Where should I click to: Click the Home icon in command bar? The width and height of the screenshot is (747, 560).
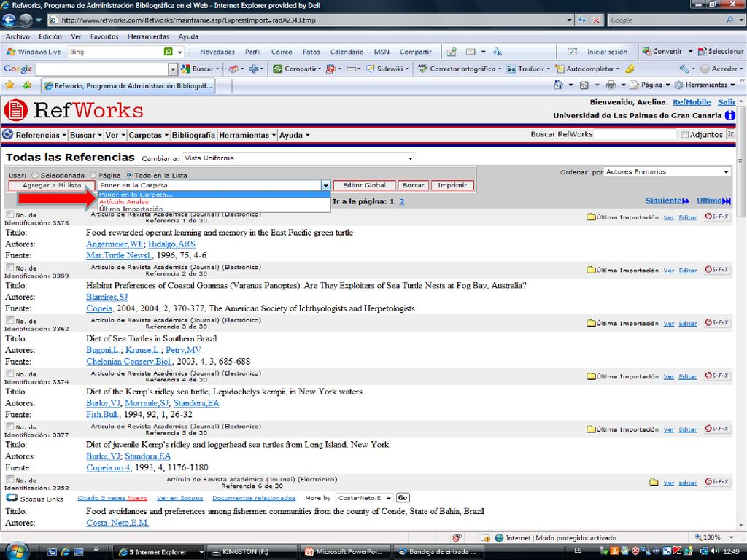click(559, 85)
